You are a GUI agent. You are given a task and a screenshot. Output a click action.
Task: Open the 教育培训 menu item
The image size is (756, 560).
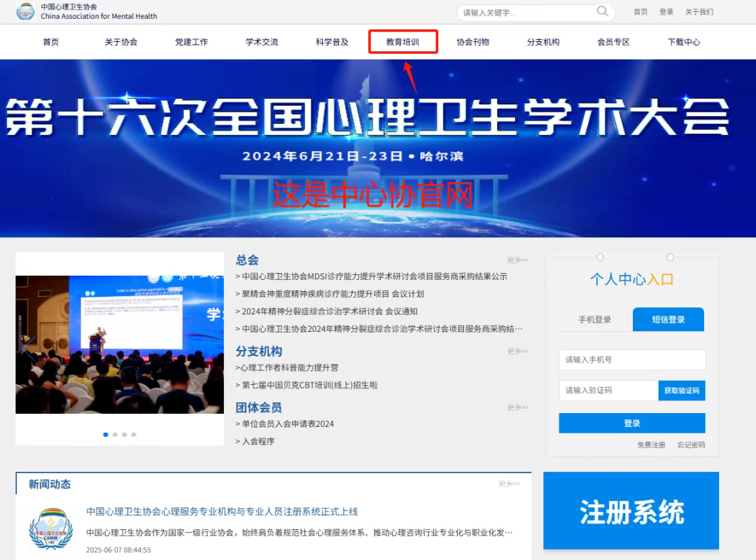402,42
